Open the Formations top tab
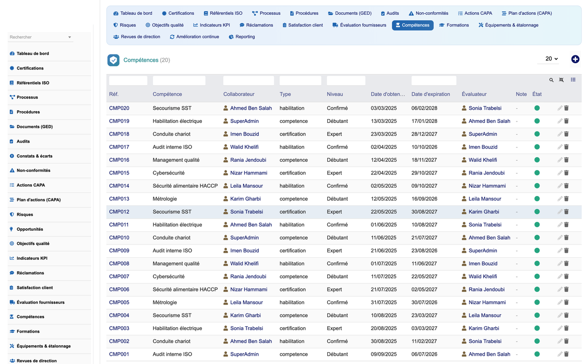 tap(454, 25)
